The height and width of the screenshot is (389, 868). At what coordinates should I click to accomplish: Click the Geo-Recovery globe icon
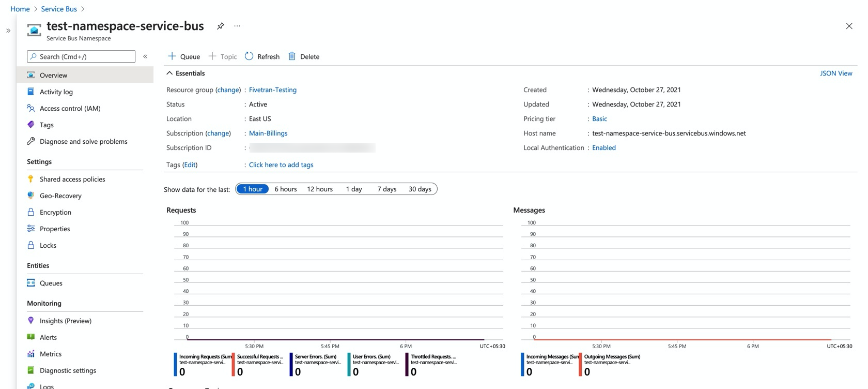pyautogui.click(x=31, y=196)
